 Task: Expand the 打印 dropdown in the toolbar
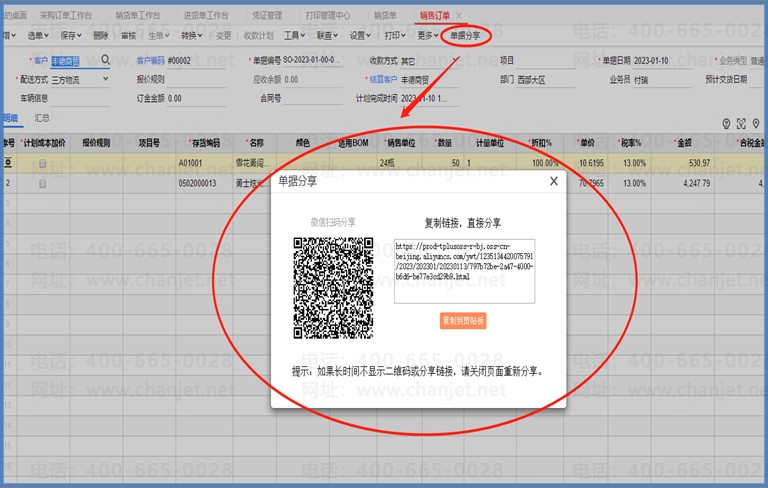(396, 35)
